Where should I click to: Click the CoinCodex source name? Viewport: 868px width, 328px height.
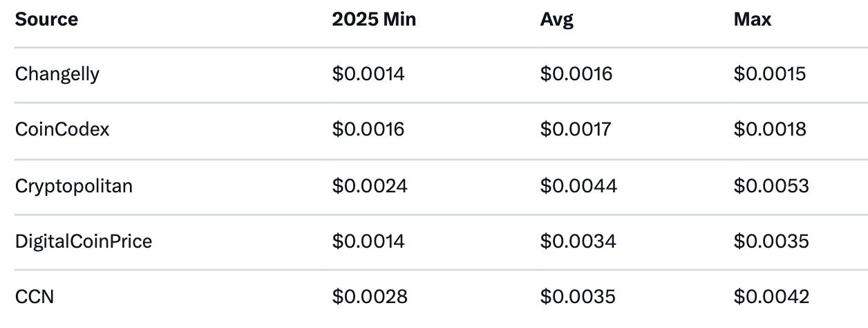pos(62,129)
